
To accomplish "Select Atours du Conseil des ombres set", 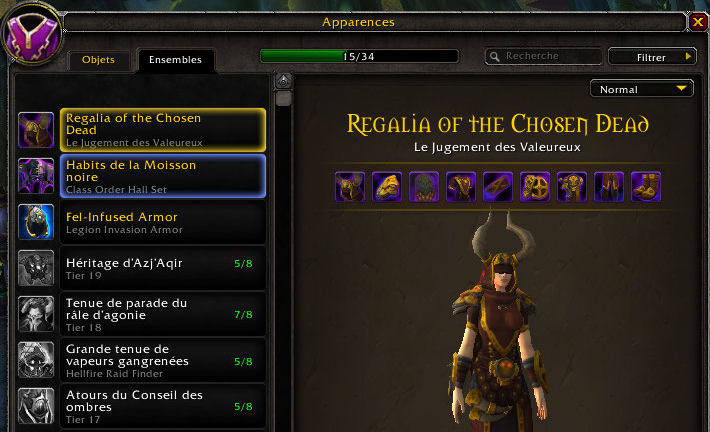I will (x=163, y=406).
